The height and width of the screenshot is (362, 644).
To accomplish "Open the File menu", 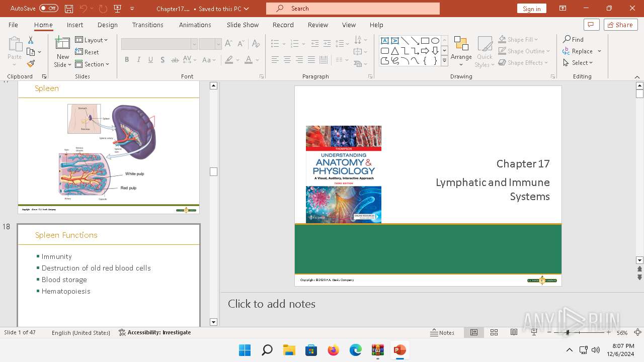I will tap(13, 25).
